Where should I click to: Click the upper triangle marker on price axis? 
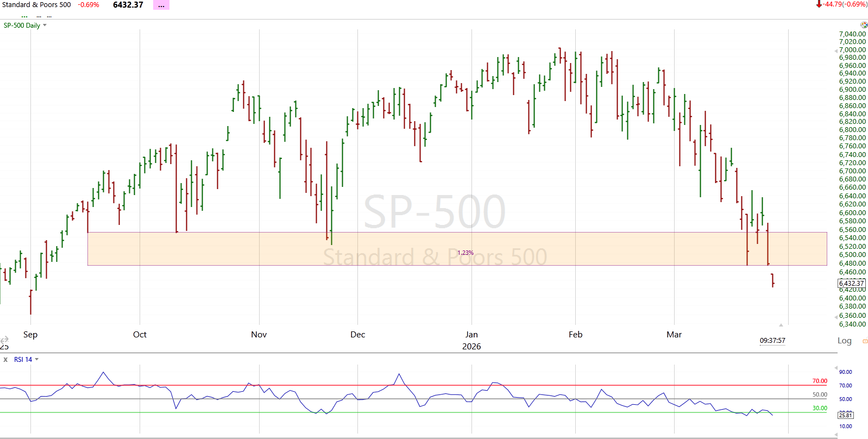tap(836, 51)
